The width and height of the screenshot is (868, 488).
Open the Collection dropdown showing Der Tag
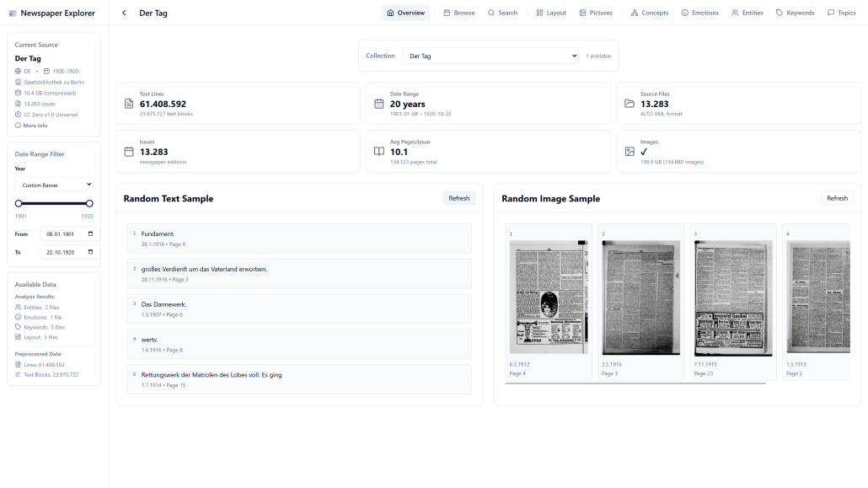click(x=489, y=56)
